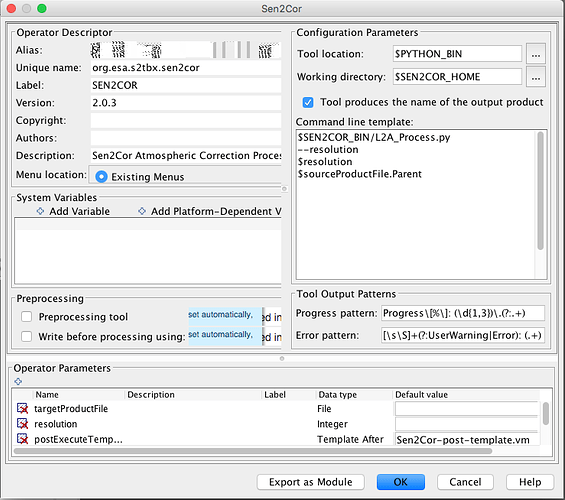
Task: Edit Tool location field $PYTHON_BIN
Action: (x=457, y=54)
